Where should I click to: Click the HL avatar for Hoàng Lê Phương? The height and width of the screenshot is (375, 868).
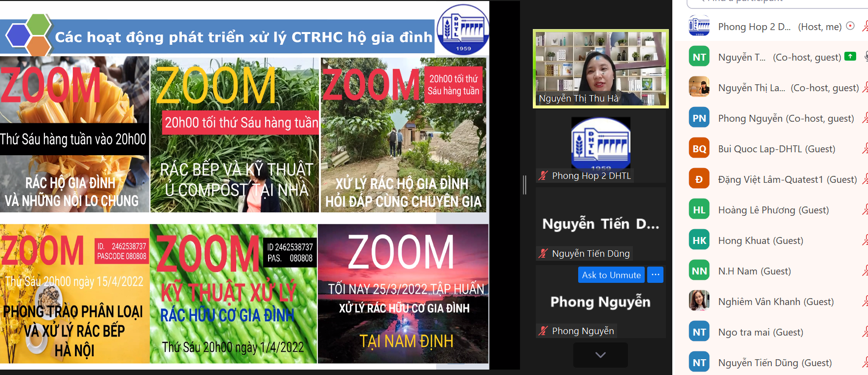click(699, 210)
